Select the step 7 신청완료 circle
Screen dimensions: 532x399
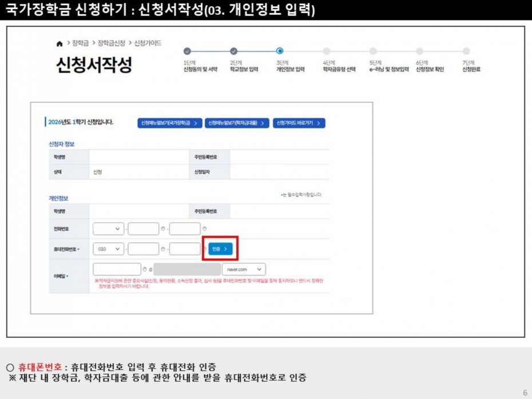click(466, 51)
